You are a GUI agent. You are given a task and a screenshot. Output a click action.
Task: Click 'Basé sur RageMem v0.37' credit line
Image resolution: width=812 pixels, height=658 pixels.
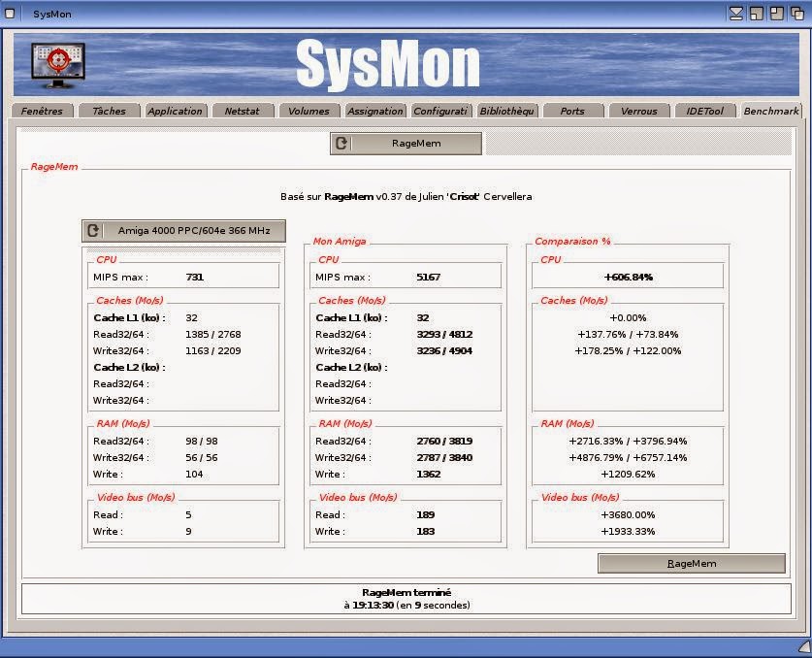(406, 196)
